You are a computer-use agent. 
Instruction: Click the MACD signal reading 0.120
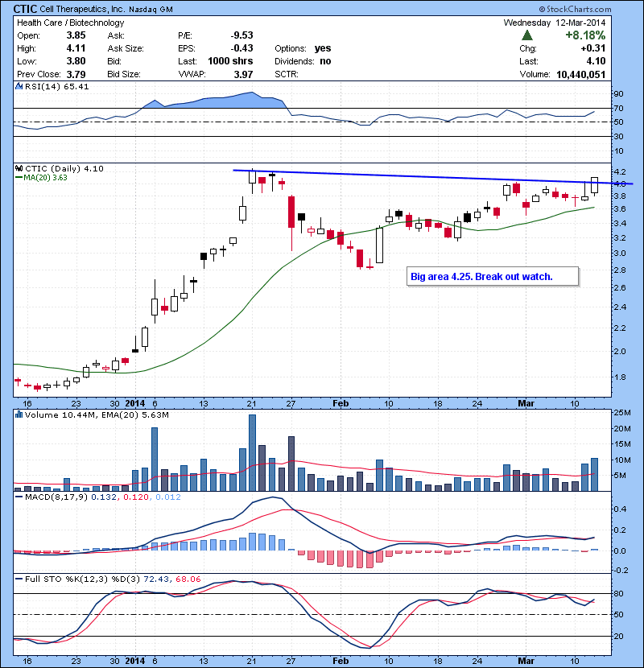[136, 497]
